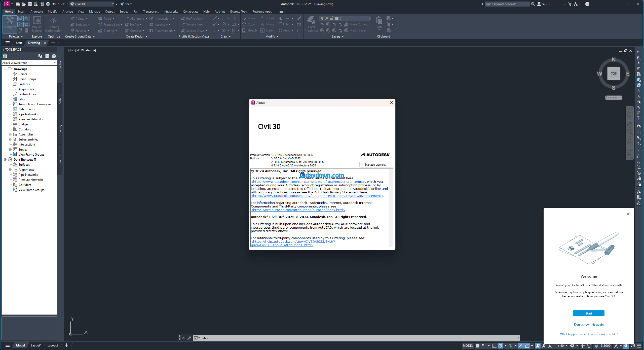Expand the Alignments tree node under Drawing1
The image size is (644, 350).
pos(10,89)
